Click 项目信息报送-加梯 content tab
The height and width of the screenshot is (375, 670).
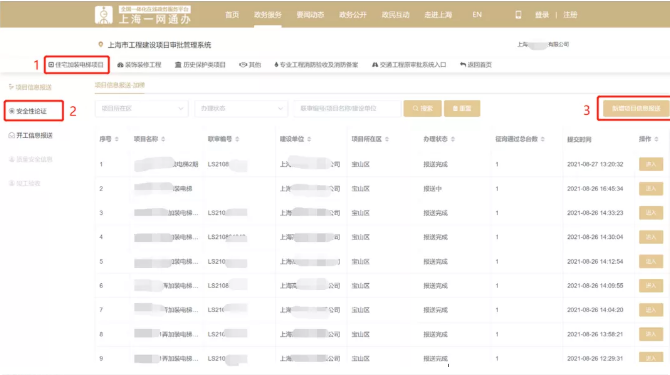(120, 85)
